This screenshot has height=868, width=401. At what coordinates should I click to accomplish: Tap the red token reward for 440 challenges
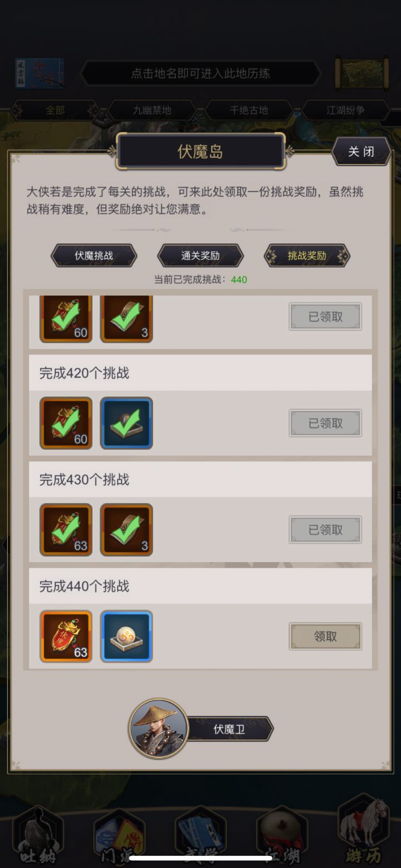tap(66, 636)
